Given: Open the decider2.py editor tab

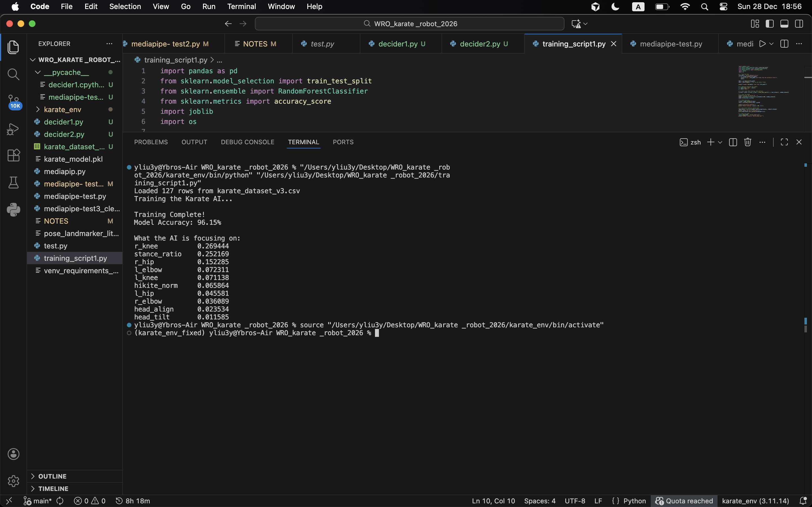Looking at the screenshot, I should pyautogui.click(x=480, y=44).
